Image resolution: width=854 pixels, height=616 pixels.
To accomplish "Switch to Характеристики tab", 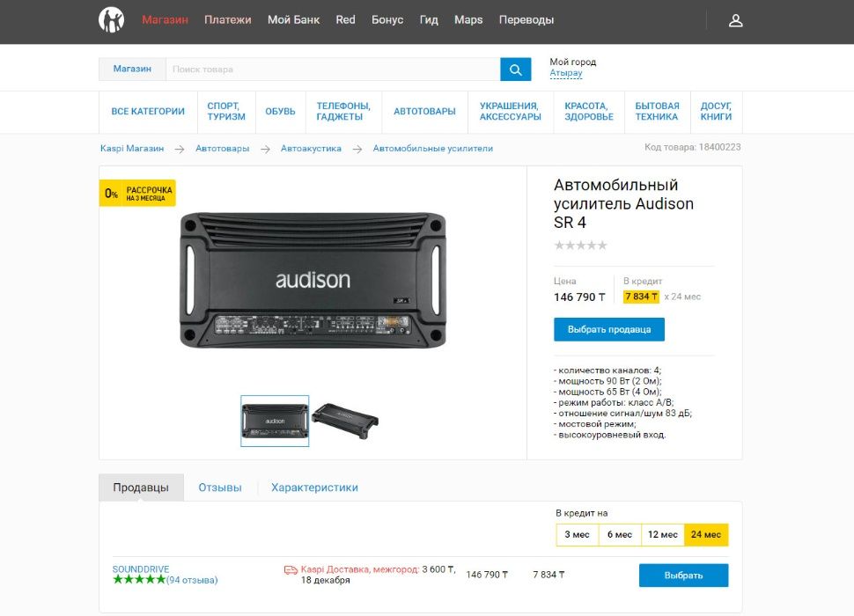I will click(315, 488).
